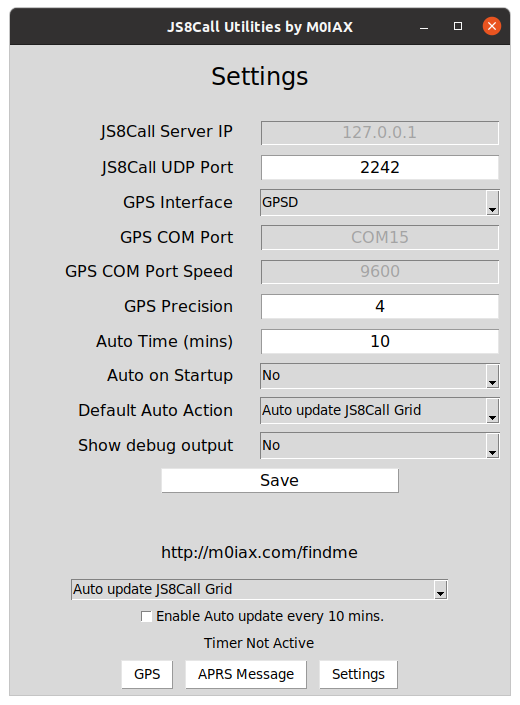Click the Auto on Startup label

(x=170, y=375)
